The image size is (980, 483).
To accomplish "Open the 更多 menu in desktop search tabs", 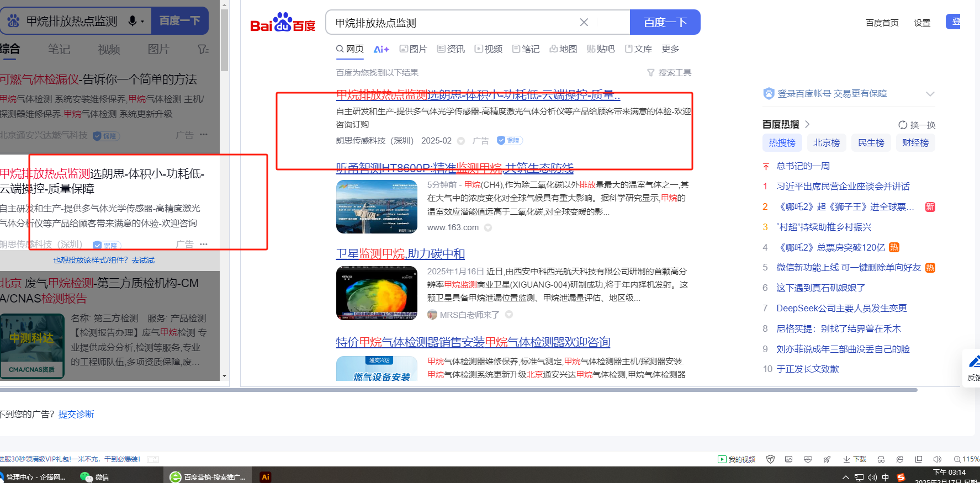I will click(670, 49).
